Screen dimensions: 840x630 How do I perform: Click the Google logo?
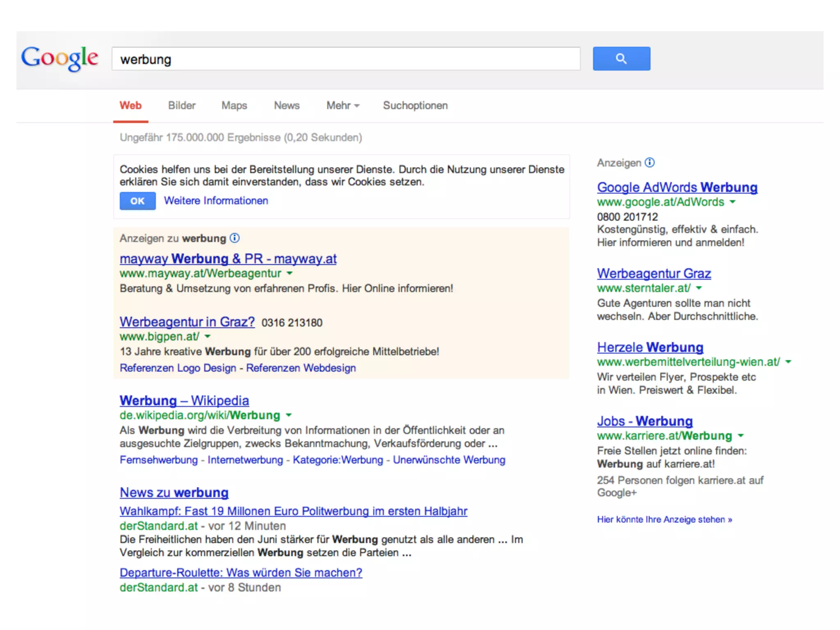[x=60, y=58]
